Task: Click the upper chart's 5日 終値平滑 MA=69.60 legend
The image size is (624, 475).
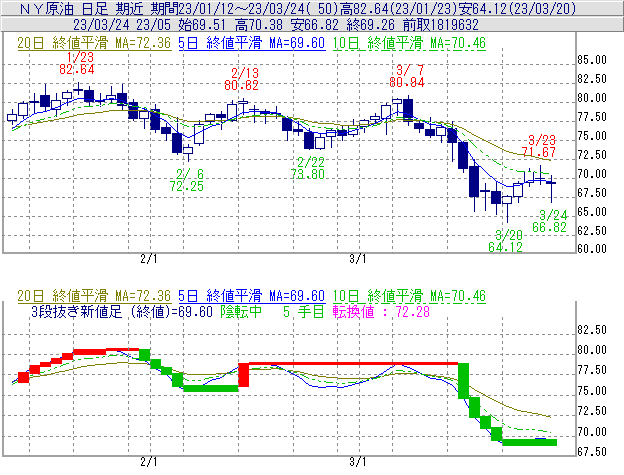Action: point(252,43)
